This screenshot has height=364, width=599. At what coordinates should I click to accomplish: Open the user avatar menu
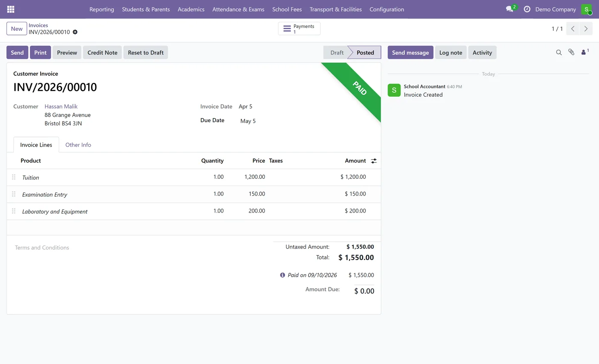[586, 9]
